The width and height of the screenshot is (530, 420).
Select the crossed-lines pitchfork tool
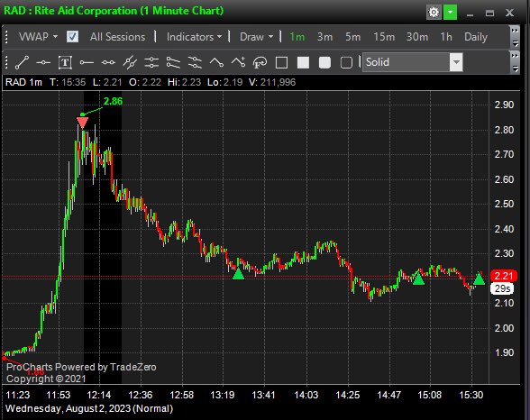[x=130, y=62]
